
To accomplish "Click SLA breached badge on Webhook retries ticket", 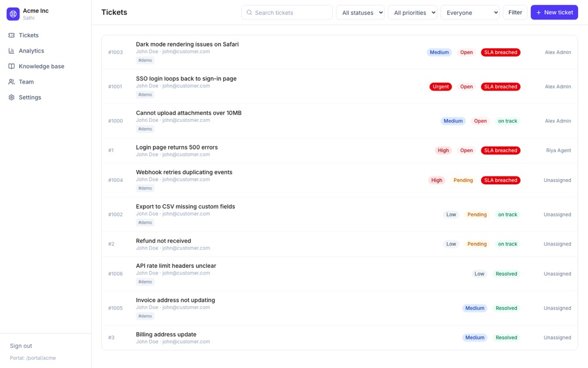I will 500,180.
